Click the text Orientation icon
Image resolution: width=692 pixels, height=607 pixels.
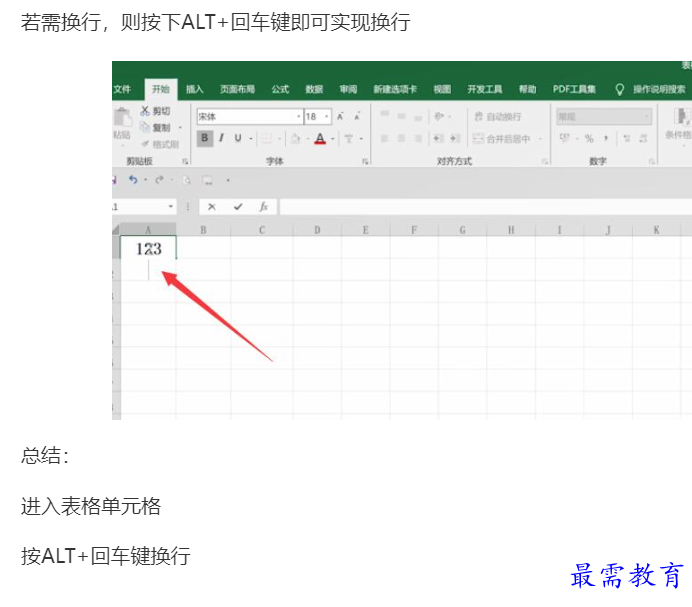[439, 116]
